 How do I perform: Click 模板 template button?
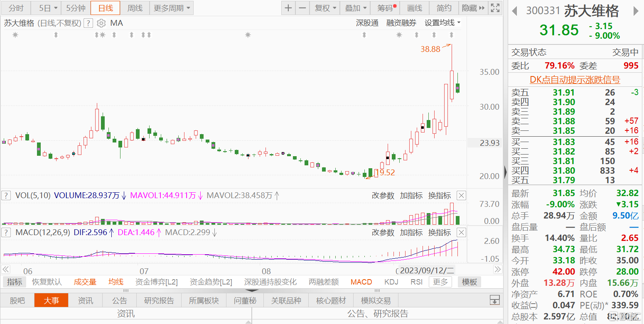[x=469, y=282]
